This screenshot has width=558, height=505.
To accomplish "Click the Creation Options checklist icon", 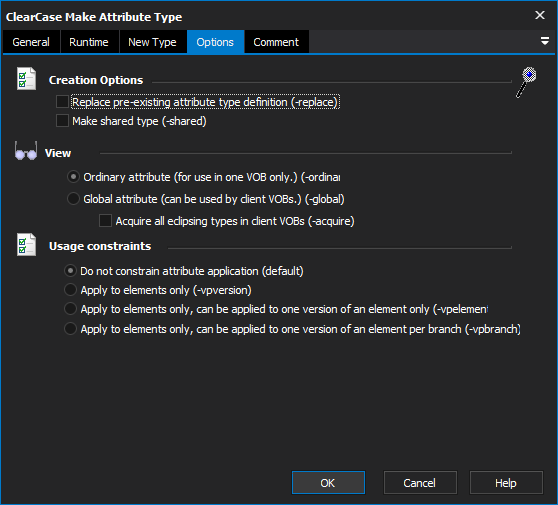I will coord(26,79).
